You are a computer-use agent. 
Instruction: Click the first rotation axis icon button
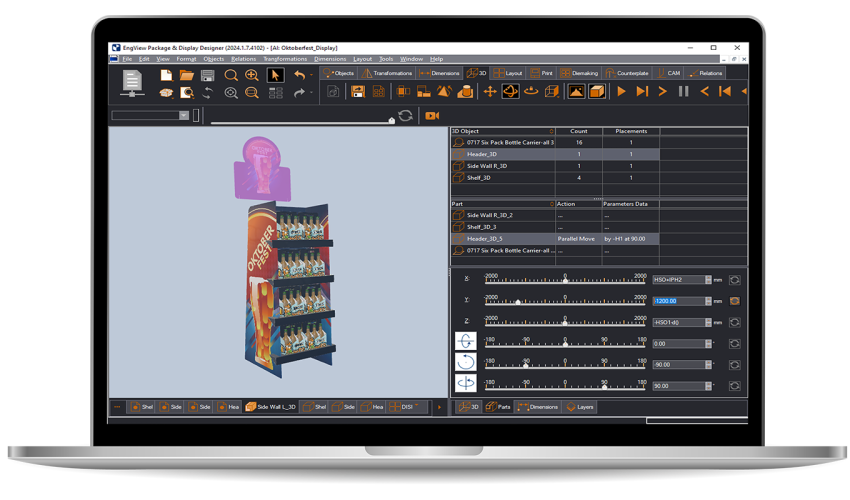coord(466,341)
